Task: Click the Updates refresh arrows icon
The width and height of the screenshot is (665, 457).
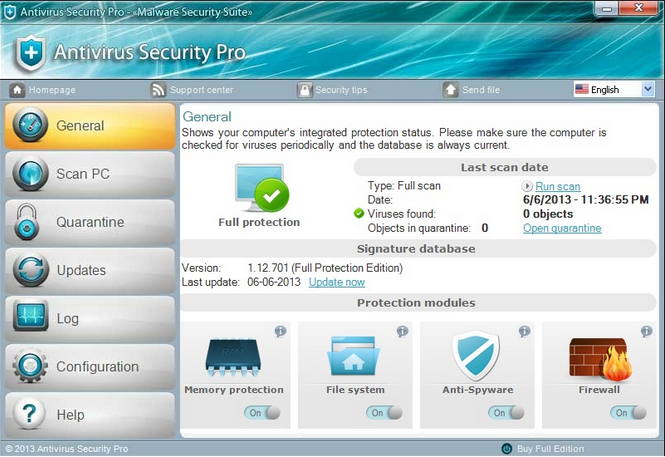Action: (30, 270)
